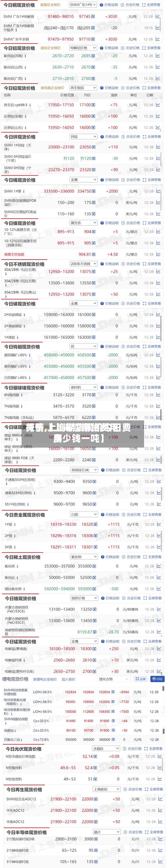Select the 今日铜现货价格 section title
The width and height of the screenshot is (166, 868).
tap(19, 5)
